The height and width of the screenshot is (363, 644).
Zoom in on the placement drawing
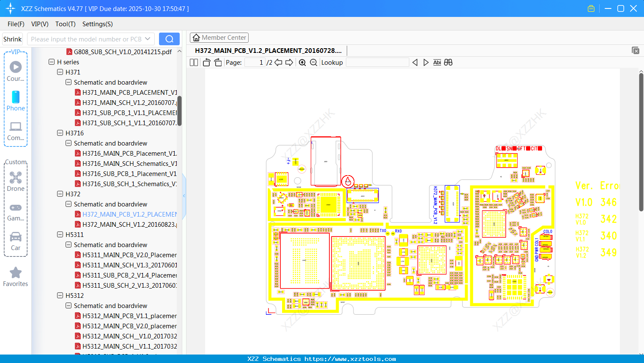(302, 62)
